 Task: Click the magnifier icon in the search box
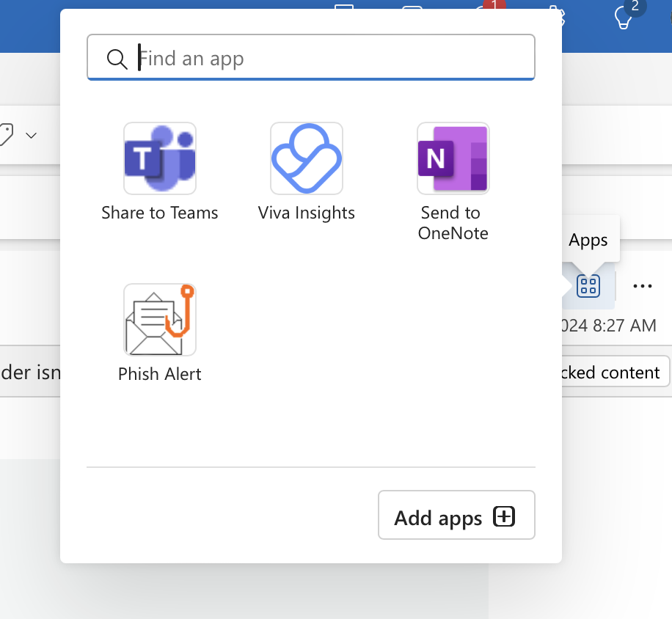click(117, 59)
